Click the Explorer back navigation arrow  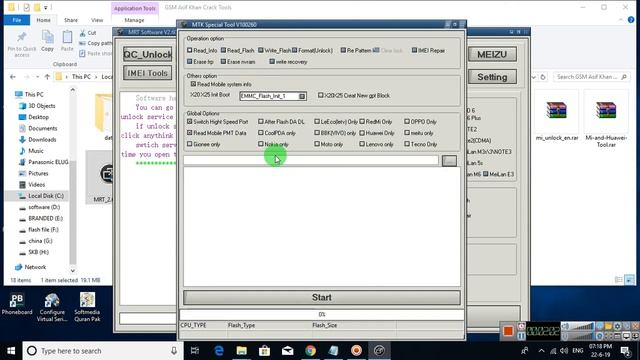pos(13,77)
